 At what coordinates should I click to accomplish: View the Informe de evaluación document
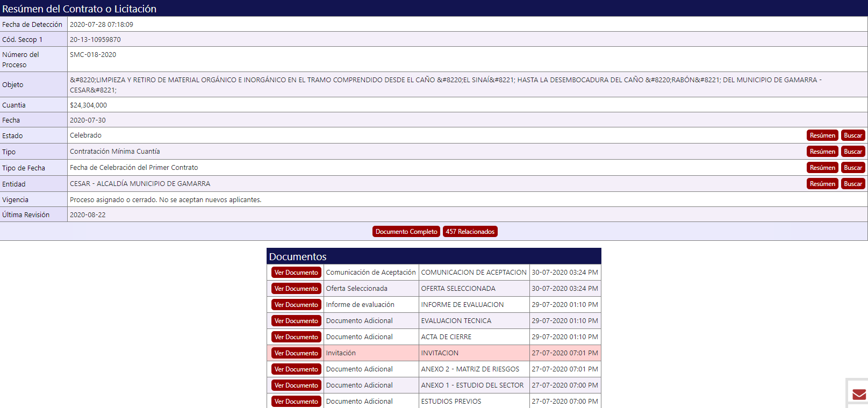296,305
